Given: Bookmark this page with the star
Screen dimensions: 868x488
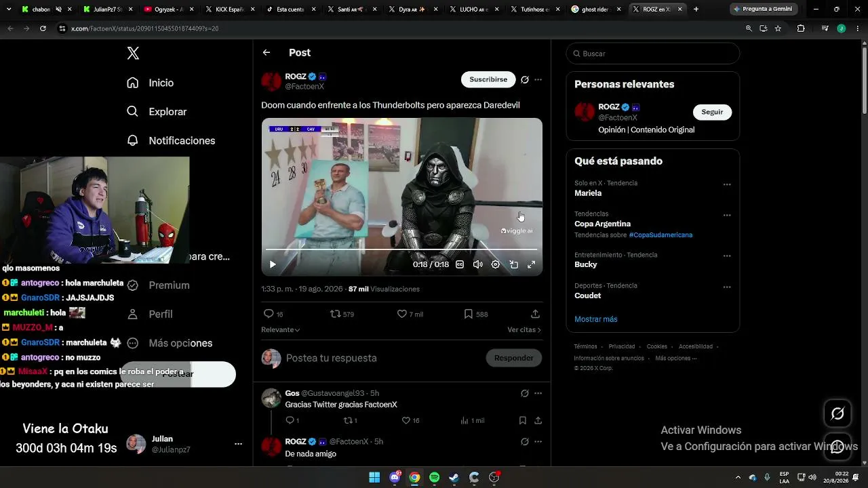Looking at the screenshot, I should tap(778, 28).
